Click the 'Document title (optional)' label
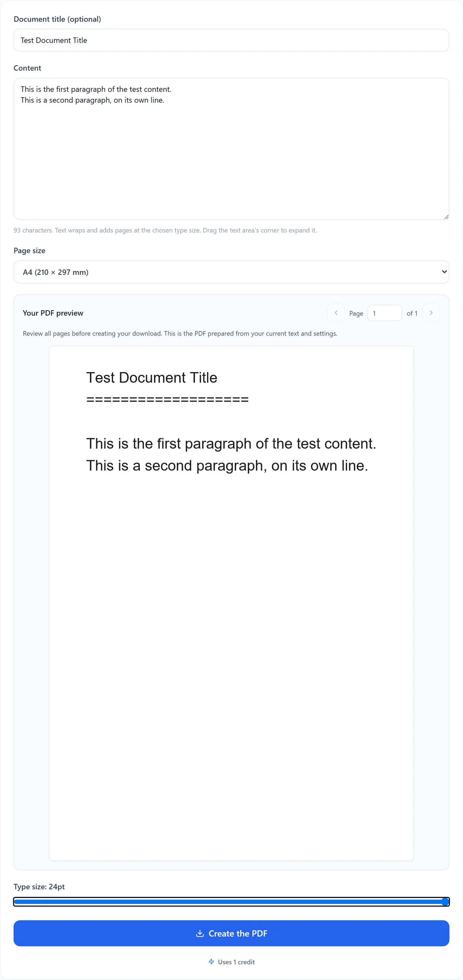Screen dimensions: 463x980 (57, 19)
